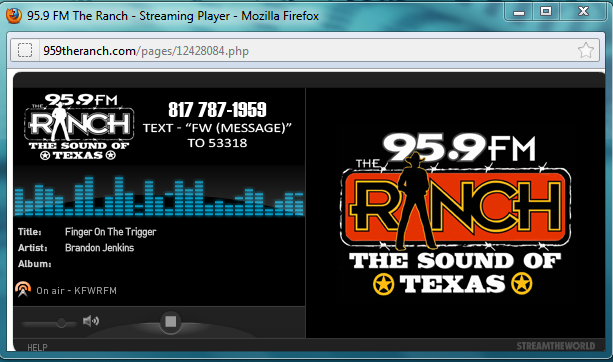Bookmark this page with the star icon
The height and width of the screenshot is (362, 613).
coord(586,50)
